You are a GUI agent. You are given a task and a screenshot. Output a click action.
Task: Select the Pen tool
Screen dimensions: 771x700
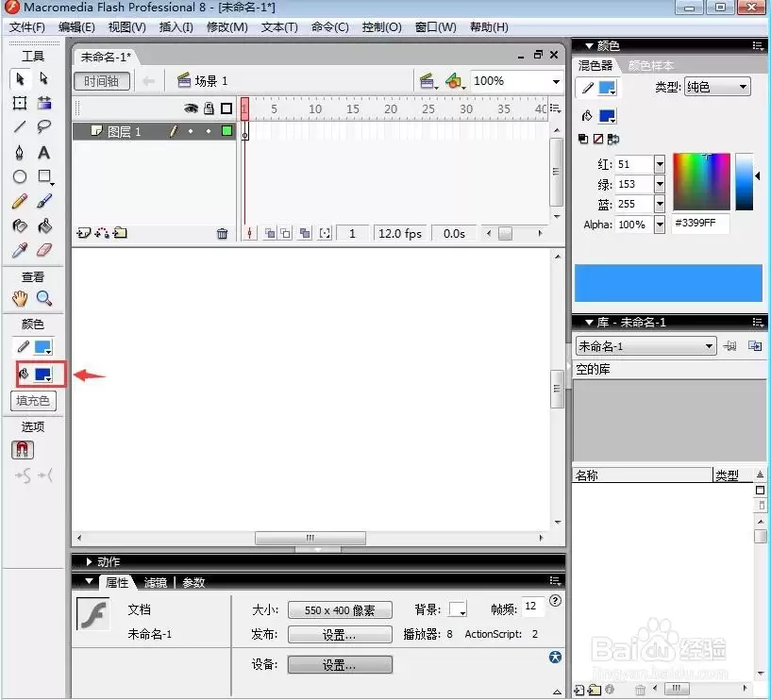(19, 153)
